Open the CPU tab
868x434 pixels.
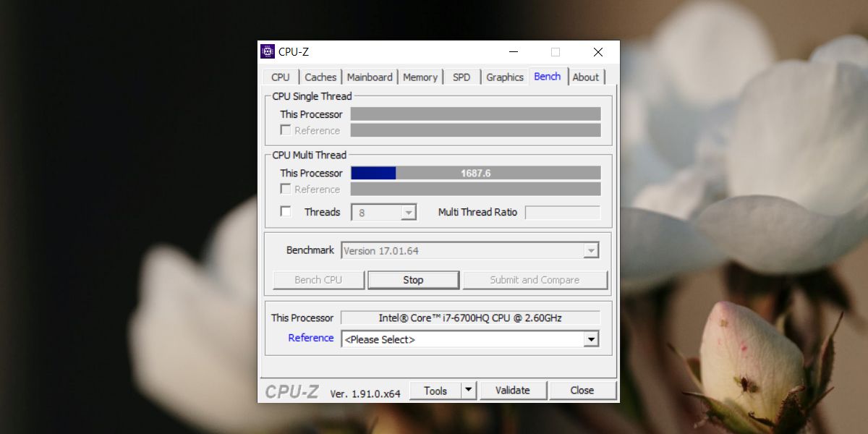click(x=281, y=77)
